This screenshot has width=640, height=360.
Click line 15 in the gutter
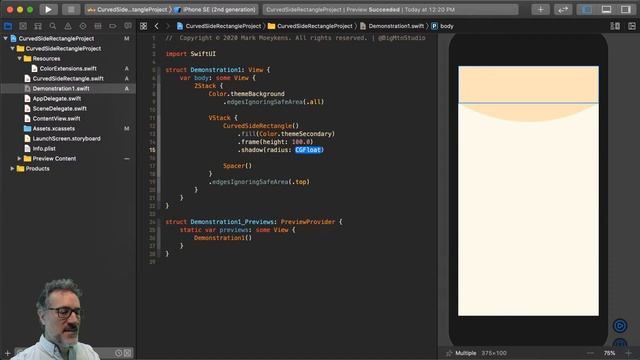152,150
